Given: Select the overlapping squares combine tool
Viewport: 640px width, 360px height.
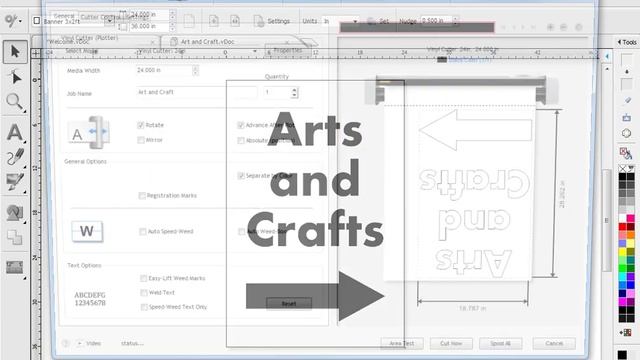Looking at the screenshot, I should pos(15,237).
